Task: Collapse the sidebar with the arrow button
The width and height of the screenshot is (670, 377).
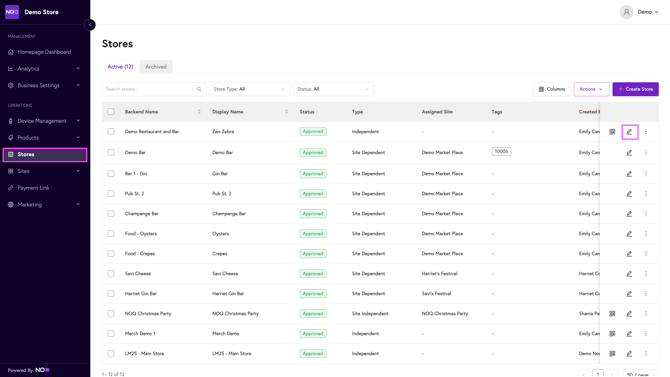Action: pyautogui.click(x=90, y=25)
